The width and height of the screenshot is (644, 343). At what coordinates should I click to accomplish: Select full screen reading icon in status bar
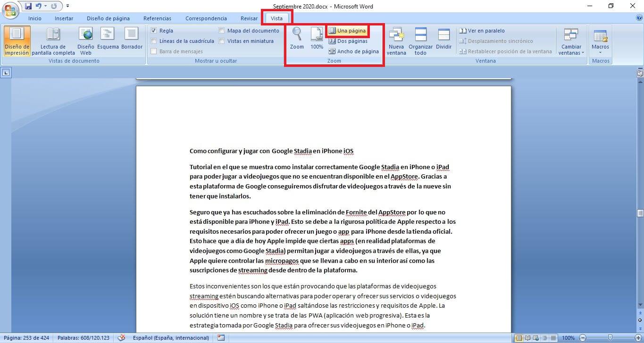coord(527,338)
